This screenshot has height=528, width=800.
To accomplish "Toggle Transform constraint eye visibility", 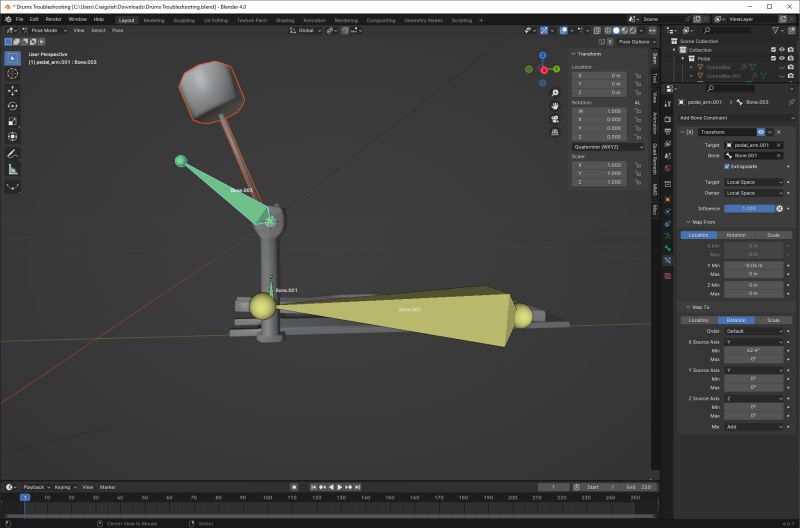I will pyautogui.click(x=761, y=132).
